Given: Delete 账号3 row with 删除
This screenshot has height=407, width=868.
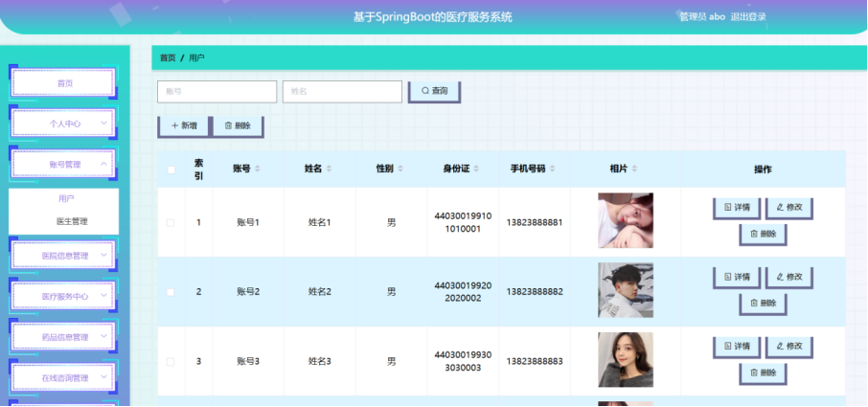Looking at the screenshot, I should pyautogui.click(x=763, y=373).
